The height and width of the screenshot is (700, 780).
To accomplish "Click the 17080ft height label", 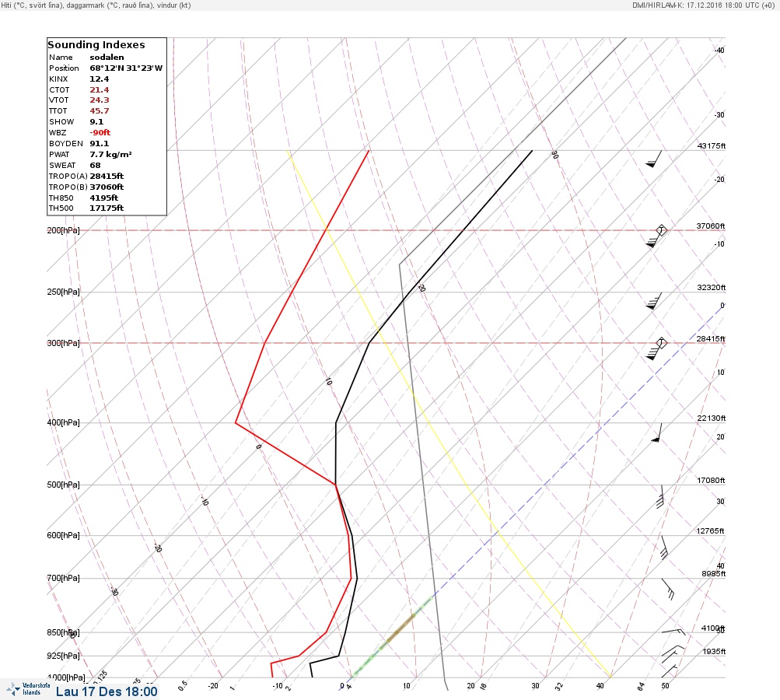I will 711,480.
